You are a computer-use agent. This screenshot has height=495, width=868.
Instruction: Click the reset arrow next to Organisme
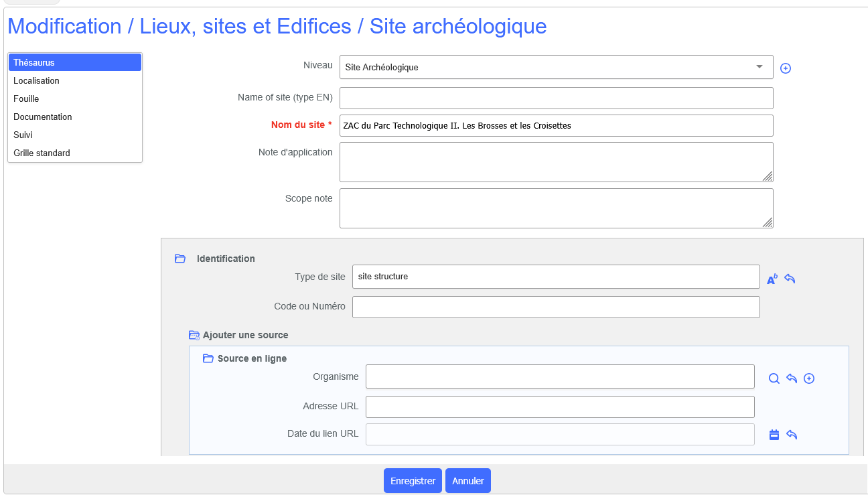coord(791,378)
